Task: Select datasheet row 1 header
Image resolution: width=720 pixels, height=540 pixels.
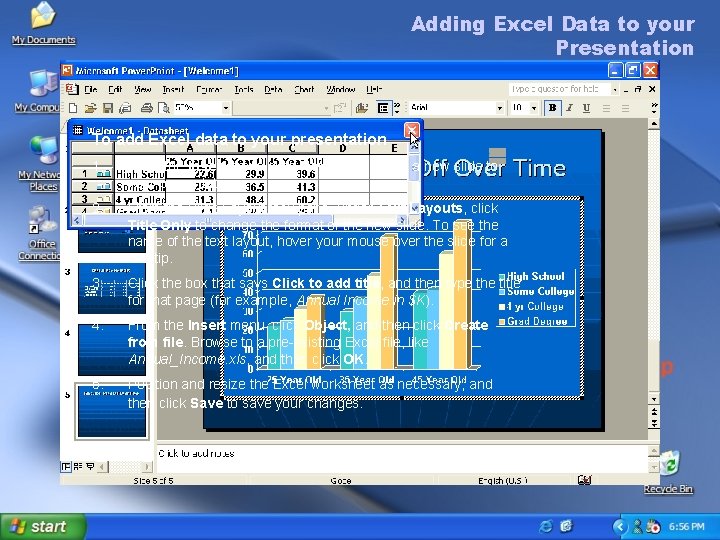Action: coord(92,174)
